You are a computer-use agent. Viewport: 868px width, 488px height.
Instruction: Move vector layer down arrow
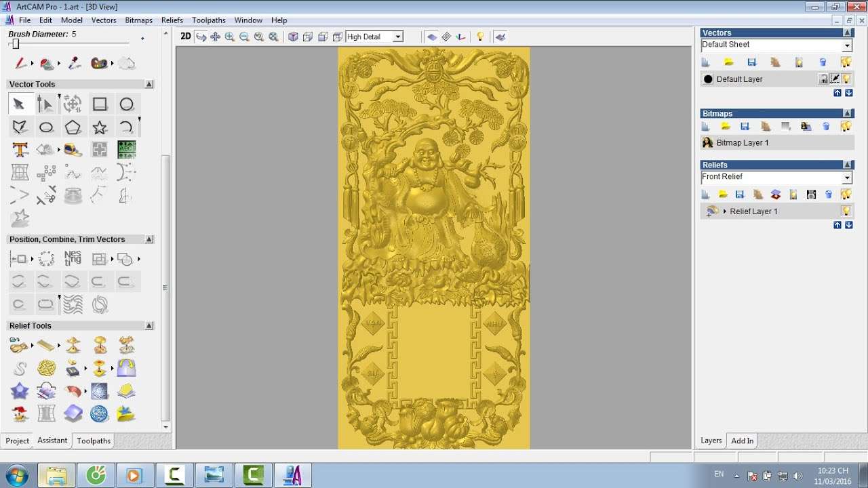pos(848,93)
